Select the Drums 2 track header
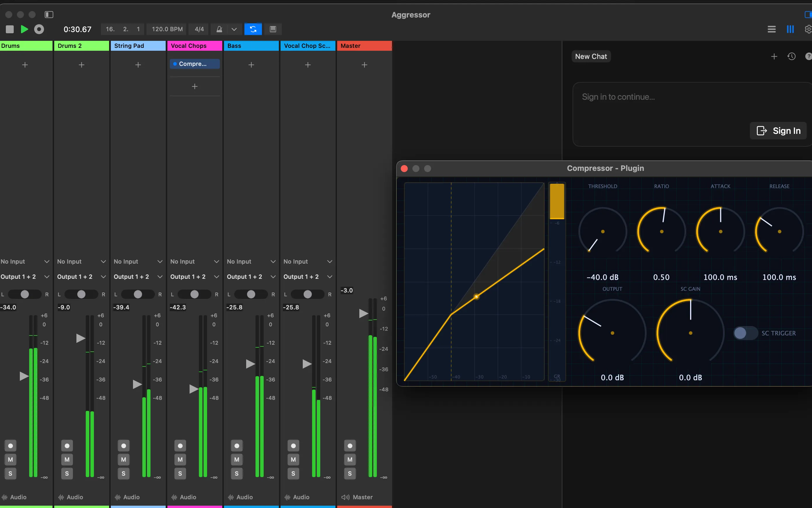Screen dimensions: 812x508 click(81, 46)
